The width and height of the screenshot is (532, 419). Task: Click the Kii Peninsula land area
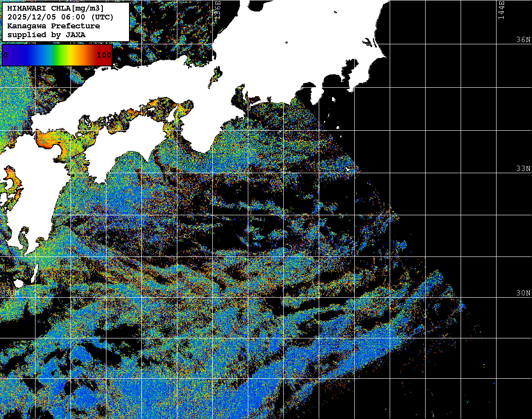[208, 133]
